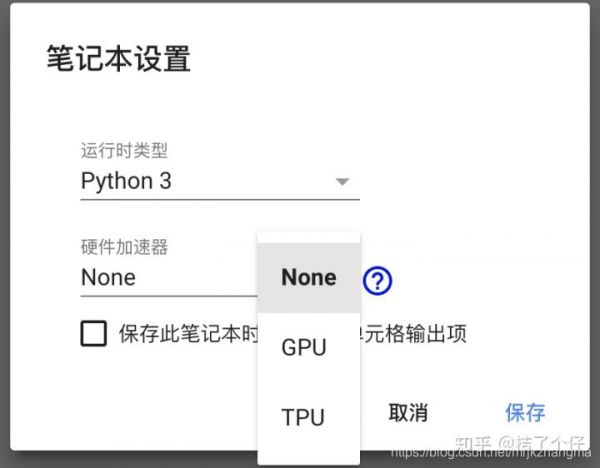The height and width of the screenshot is (468, 600).
Task: Toggle the save notebook output checkbox
Action: tap(93, 333)
